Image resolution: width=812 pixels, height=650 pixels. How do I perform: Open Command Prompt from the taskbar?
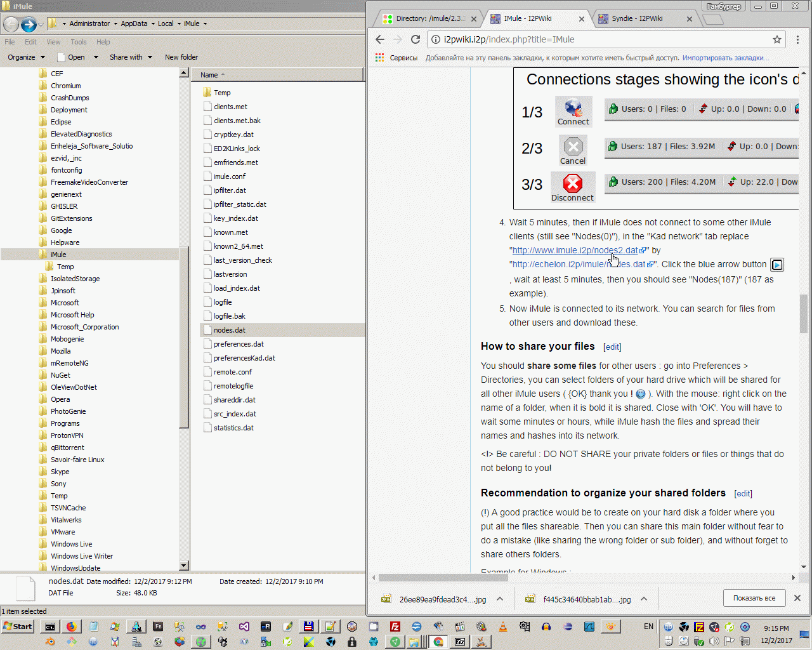click(x=49, y=627)
